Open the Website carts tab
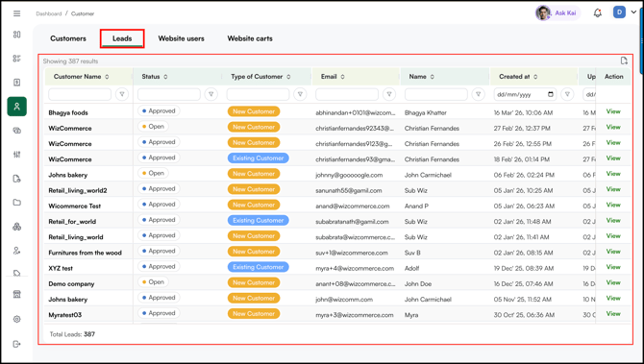This screenshot has width=644, height=364. click(x=250, y=38)
